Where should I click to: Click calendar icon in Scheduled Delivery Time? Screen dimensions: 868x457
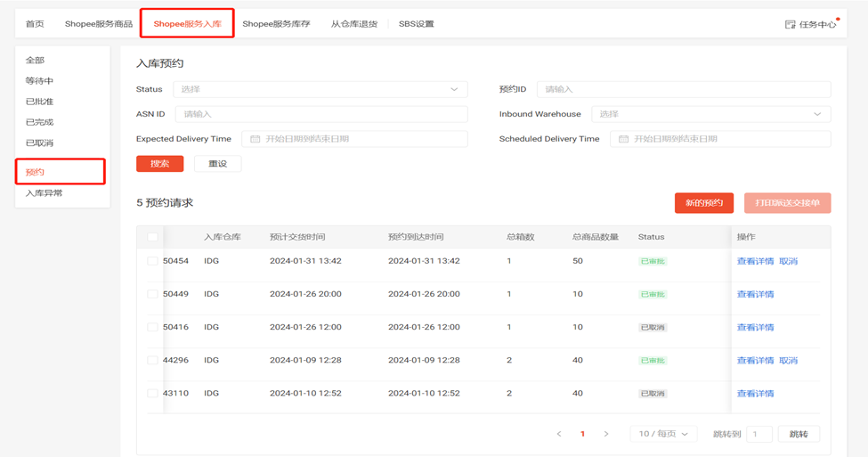(x=623, y=139)
